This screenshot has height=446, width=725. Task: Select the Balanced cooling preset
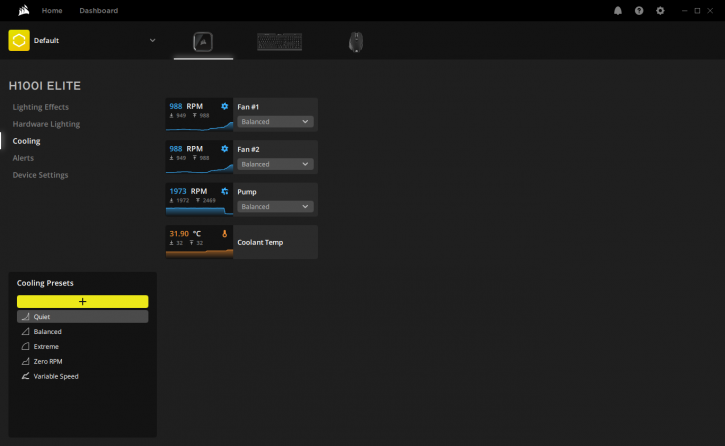[x=83, y=331]
